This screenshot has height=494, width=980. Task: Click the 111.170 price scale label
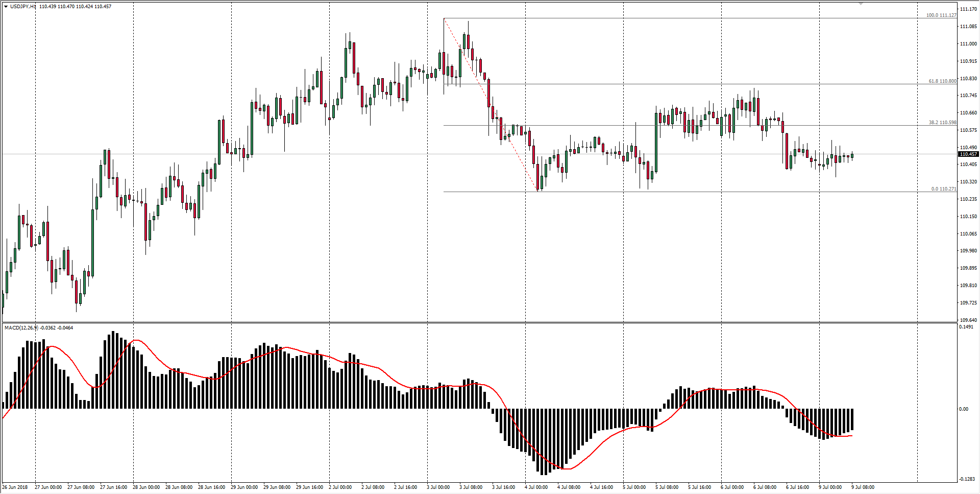(x=968, y=9)
